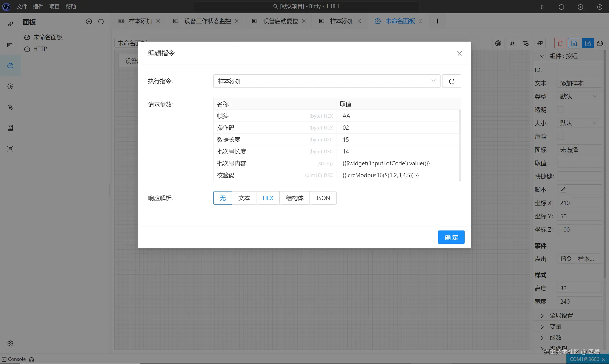This screenshot has width=609, height=364.
Task: Click the refresh icon beside command dropdown
Action: point(451,81)
